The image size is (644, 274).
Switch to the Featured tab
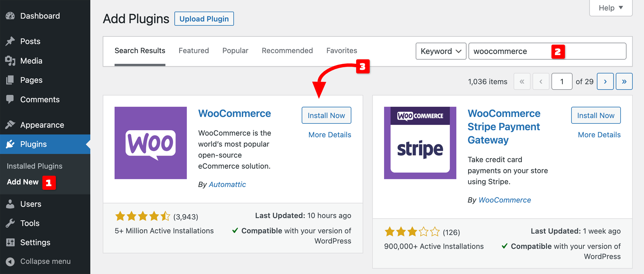coord(194,51)
